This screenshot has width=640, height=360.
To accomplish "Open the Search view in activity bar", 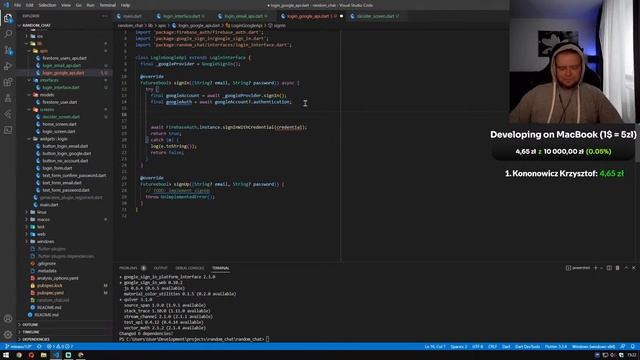I will (8, 34).
